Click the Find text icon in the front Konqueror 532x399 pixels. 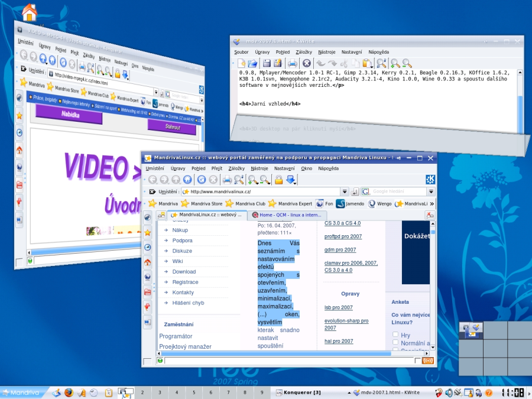(x=239, y=180)
